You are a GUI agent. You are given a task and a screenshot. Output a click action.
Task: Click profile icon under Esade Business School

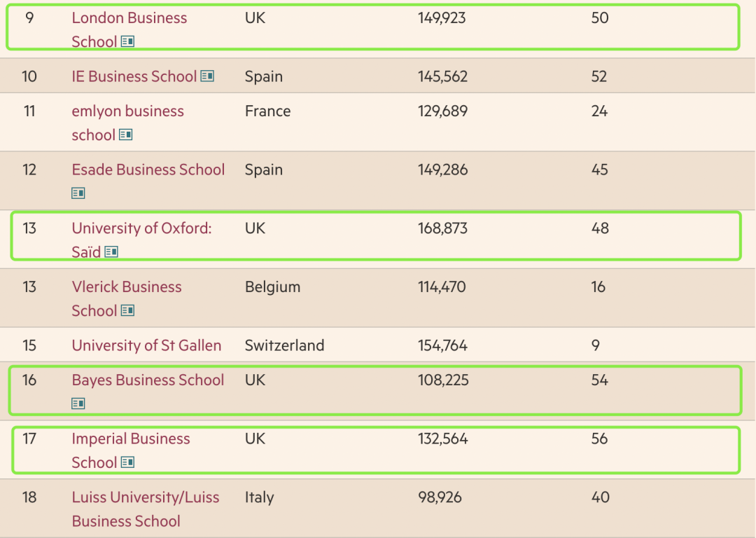pyautogui.click(x=78, y=193)
